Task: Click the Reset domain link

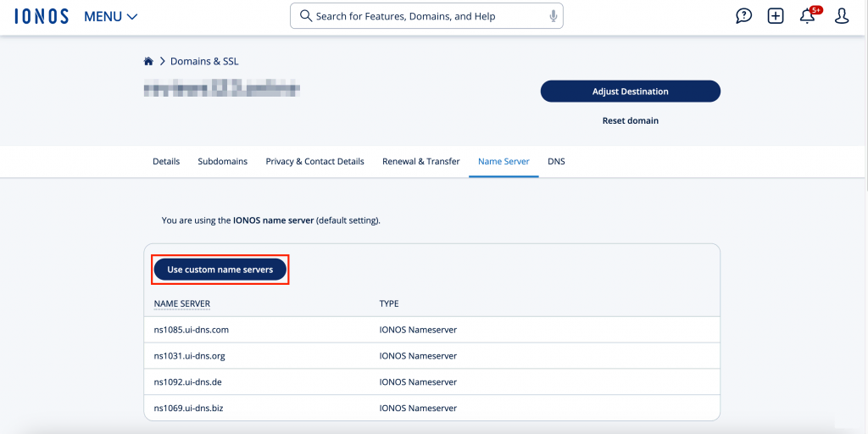Action: click(x=630, y=120)
